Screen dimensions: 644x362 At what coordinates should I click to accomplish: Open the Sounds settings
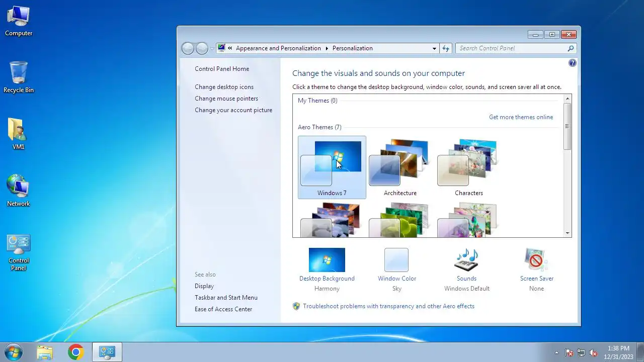click(466, 269)
